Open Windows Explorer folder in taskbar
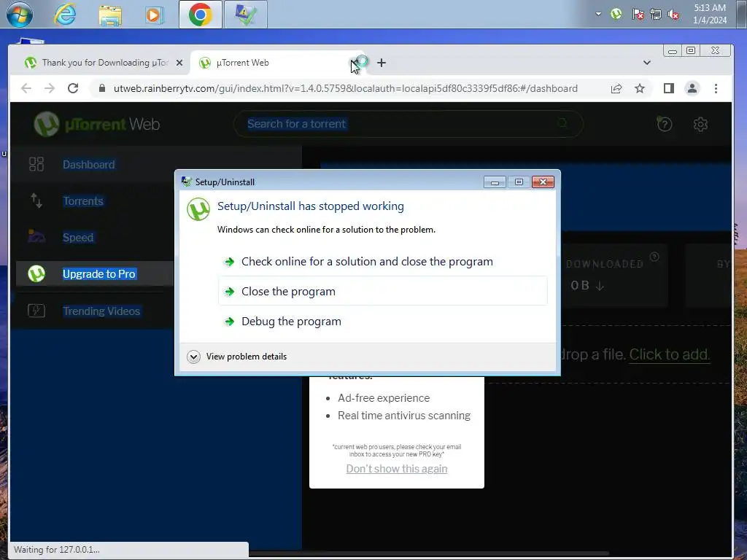This screenshot has width=747, height=560. click(x=110, y=15)
